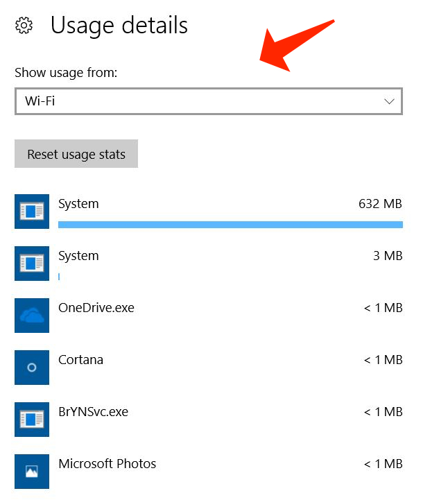Select the OneDrive.exe entry name
This screenshot has height=500, width=448.
pos(96,308)
